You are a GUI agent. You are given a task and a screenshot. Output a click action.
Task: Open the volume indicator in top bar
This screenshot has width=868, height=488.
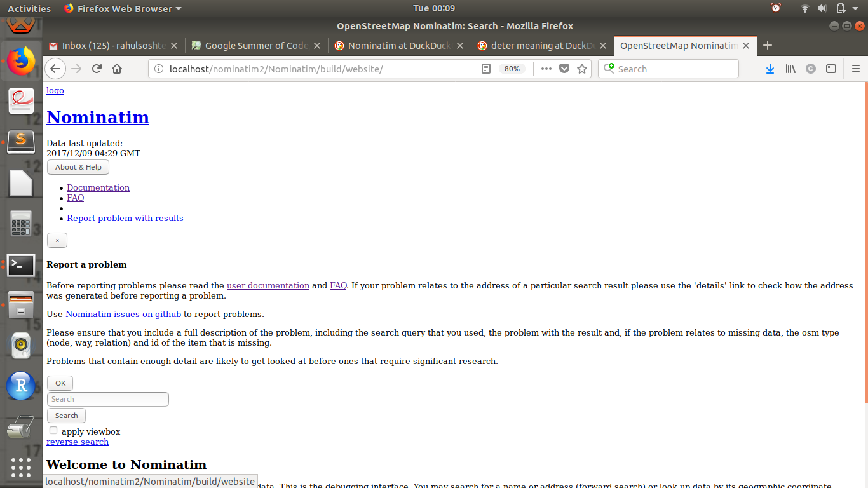click(822, 8)
